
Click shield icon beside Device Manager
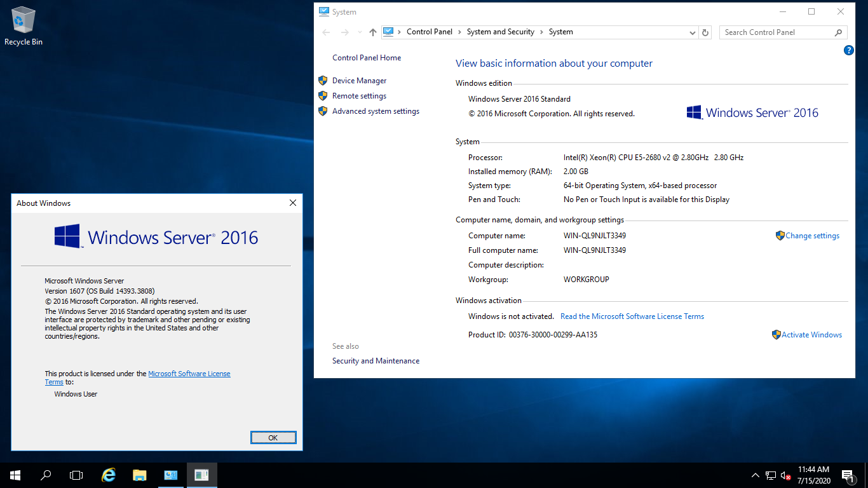point(322,81)
